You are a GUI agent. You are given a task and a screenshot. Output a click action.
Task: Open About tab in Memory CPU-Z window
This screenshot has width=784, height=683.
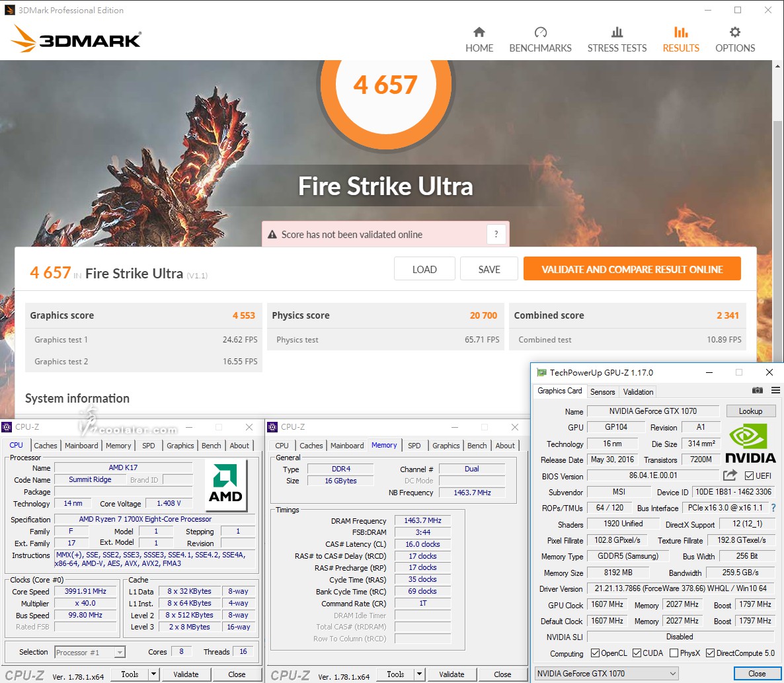505,446
